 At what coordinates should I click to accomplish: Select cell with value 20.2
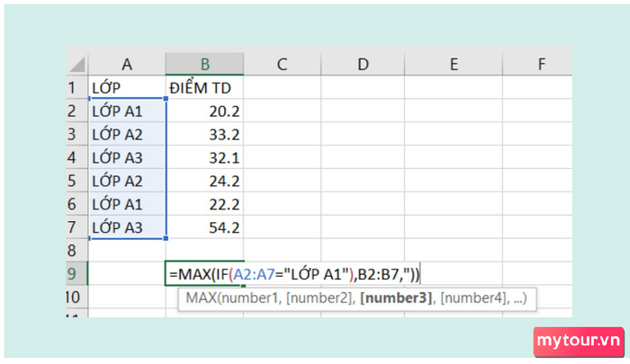click(x=204, y=111)
